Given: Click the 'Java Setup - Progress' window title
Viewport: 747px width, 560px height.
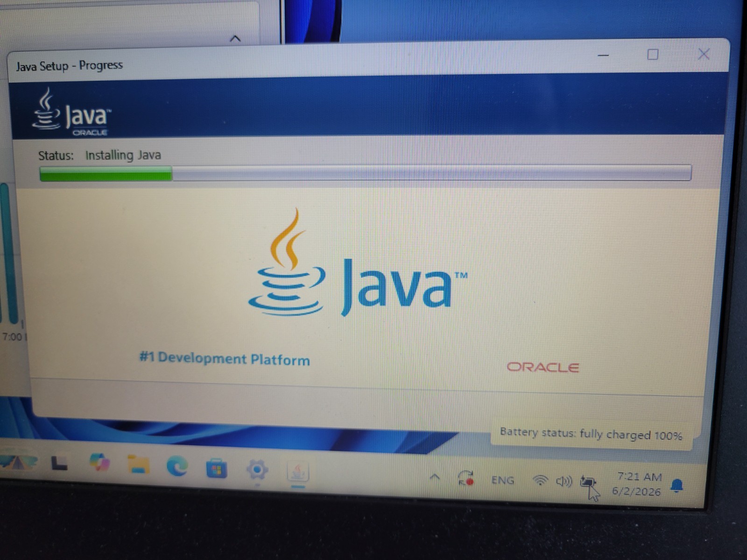Looking at the screenshot, I should (70, 65).
